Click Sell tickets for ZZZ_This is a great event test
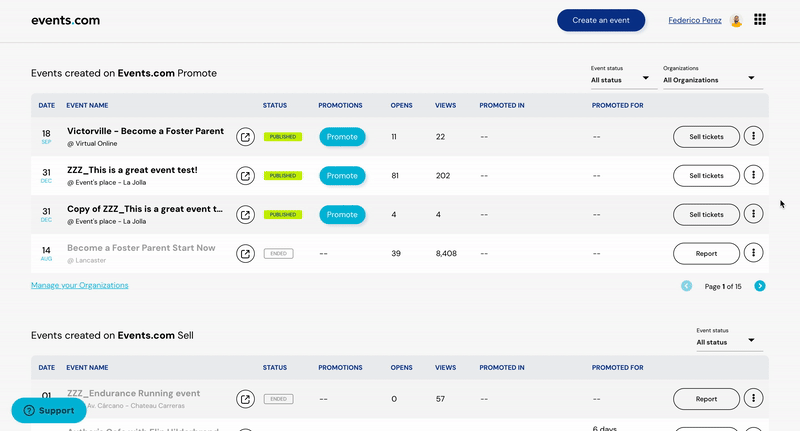This screenshot has width=800, height=431. [x=706, y=175]
